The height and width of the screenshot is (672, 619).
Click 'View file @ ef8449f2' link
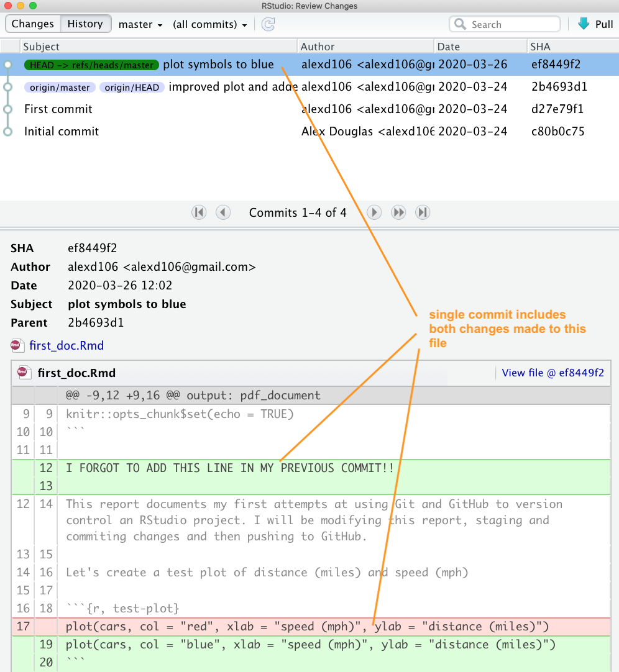click(552, 373)
